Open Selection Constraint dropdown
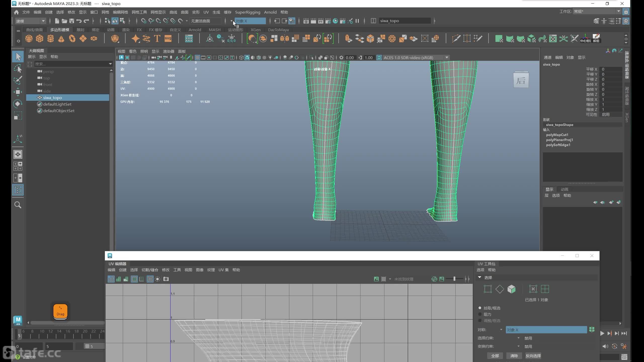644x362 pixels. (518, 338)
